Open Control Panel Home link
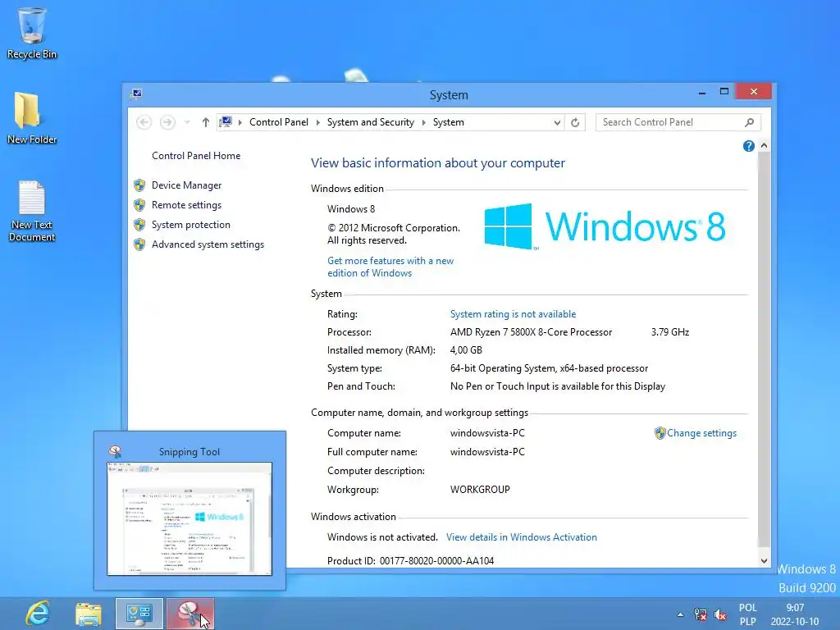Screen dimensions: 840x630 [x=196, y=156]
